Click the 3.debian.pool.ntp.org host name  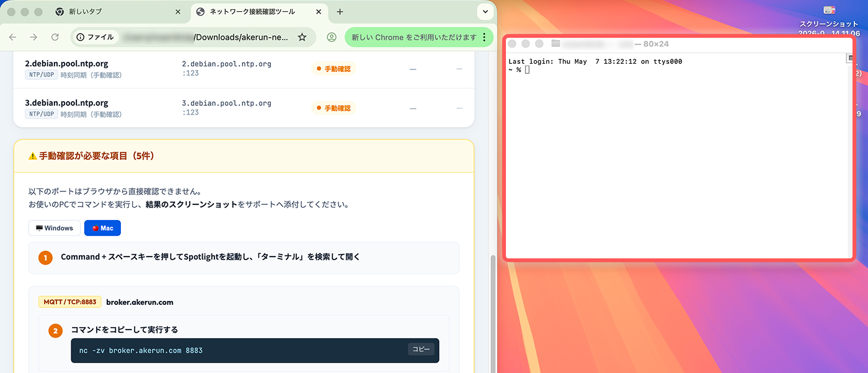(66, 102)
